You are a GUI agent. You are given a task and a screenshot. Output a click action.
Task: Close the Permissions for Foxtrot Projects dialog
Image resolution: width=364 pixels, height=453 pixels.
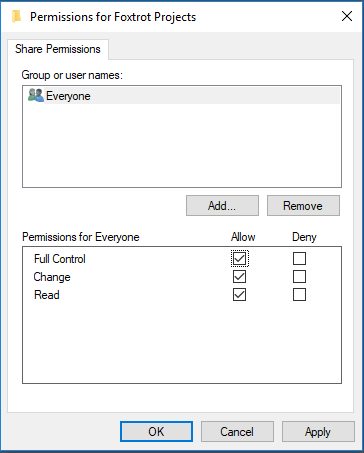pos(347,16)
